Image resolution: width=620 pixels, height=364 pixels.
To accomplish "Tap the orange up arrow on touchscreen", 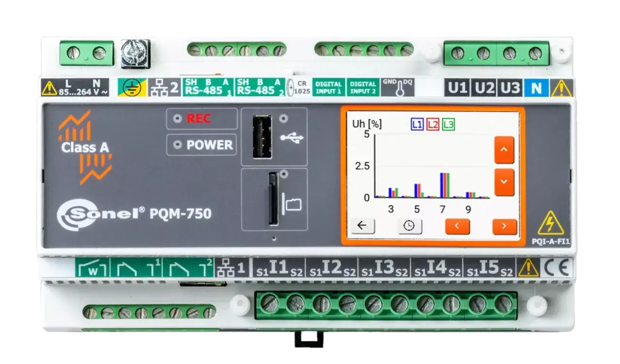I will [504, 150].
